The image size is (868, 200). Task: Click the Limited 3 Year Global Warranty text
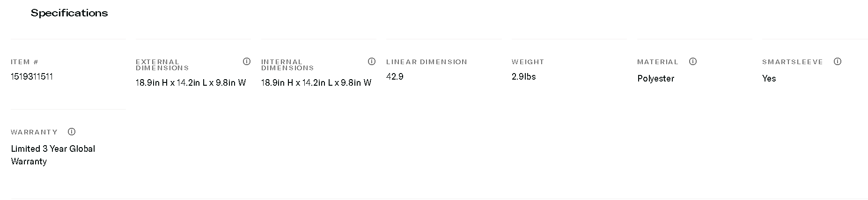[x=53, y=155]
